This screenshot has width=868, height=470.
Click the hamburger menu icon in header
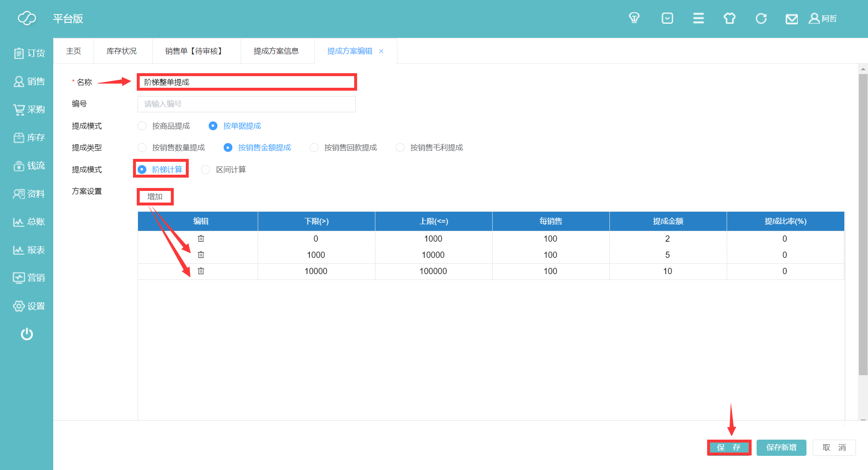click(698, 18)
